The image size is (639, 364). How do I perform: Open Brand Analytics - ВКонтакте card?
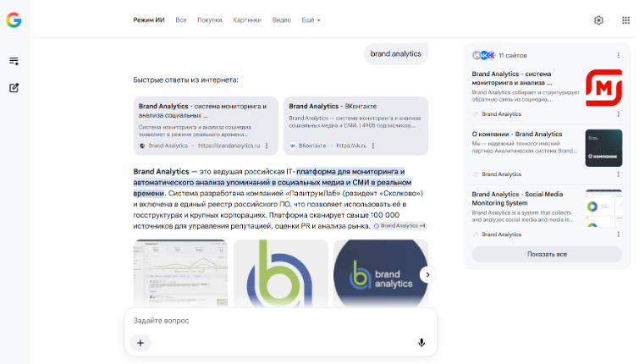pyautogui.click(x=355, y=125)
